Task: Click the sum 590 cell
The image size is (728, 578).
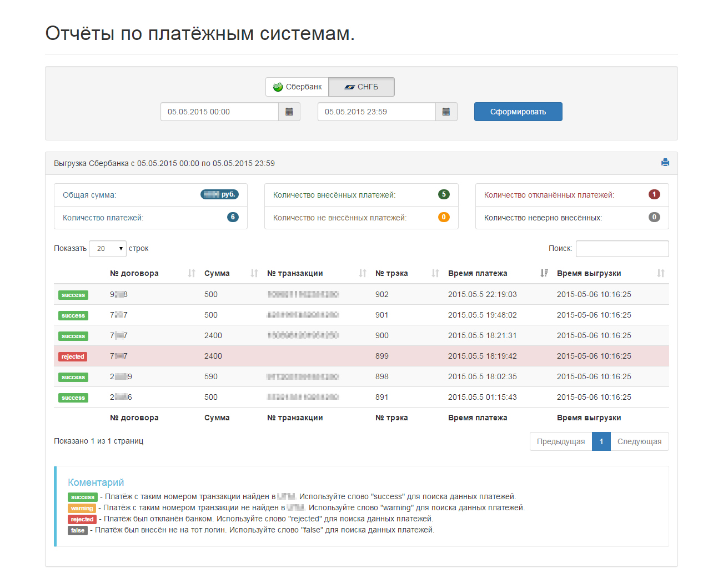Action: tap(211, 376)
